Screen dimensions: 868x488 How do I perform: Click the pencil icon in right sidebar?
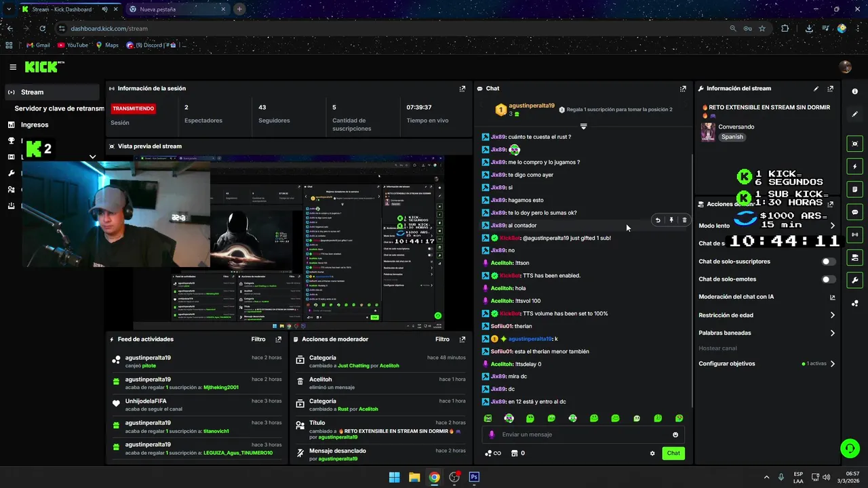(854, 114)
